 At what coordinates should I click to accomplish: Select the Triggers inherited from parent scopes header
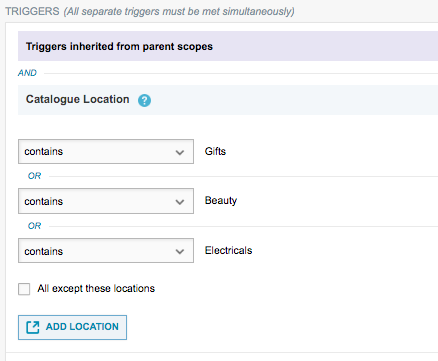point(228,46)
